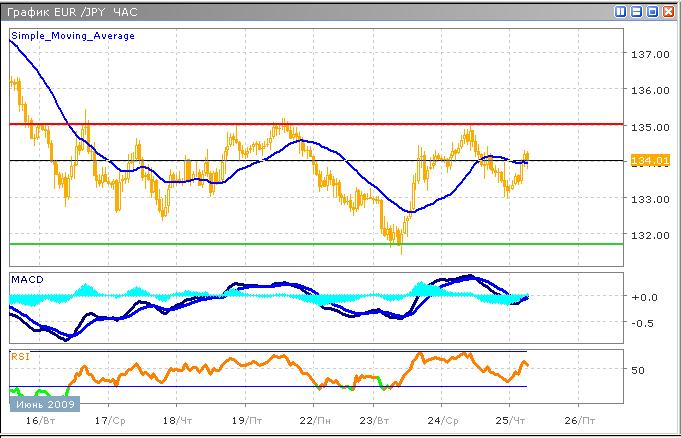Click the chart title bar text
This screenshot has width=681, height=438.
pos(60,12)
